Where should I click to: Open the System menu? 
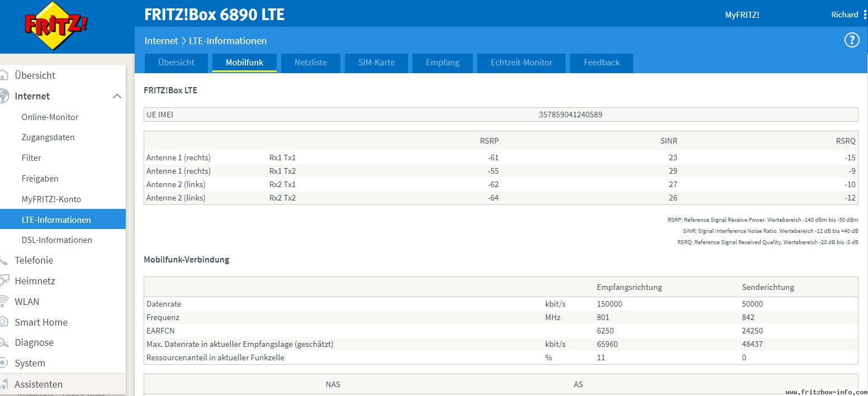coord(30,363)
